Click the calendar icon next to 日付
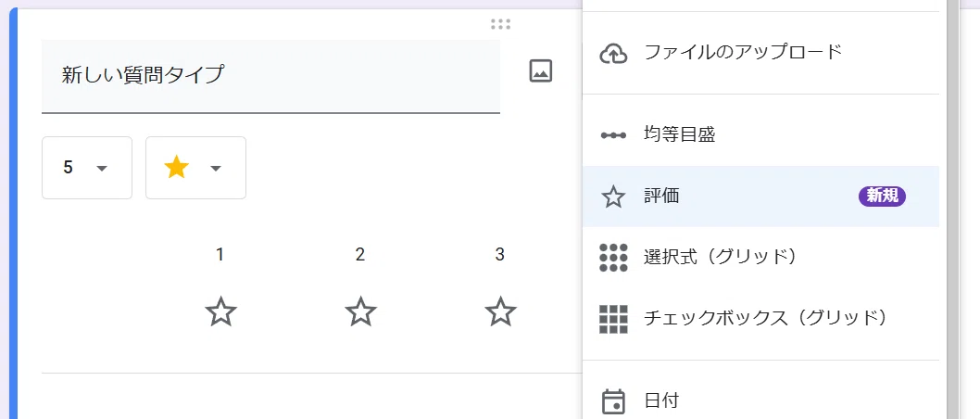The height and width of the screenshot is (419, 980). tap(613, 401)
